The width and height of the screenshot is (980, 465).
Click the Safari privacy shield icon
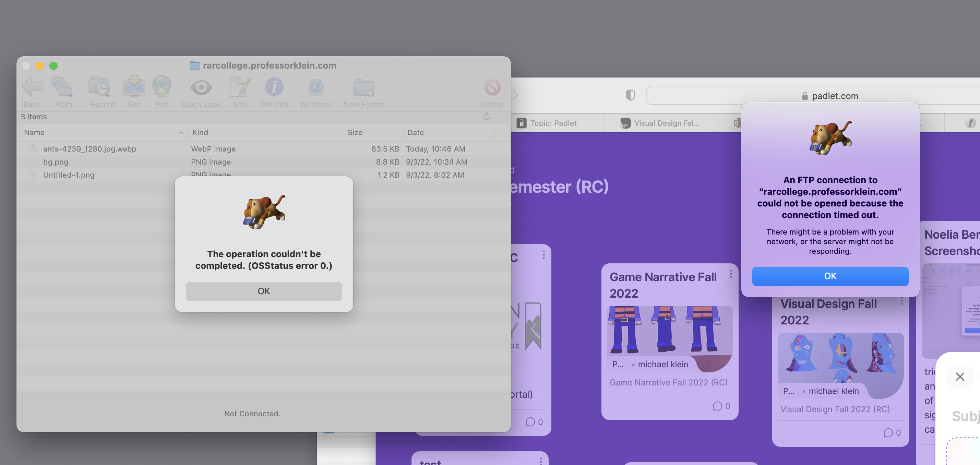630,95
